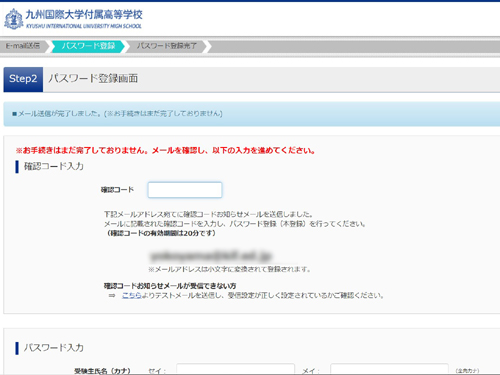
Task: Click the 九州国際大学付属高等学校 header title
Action: pyautogui.click(x=84, y=15)
